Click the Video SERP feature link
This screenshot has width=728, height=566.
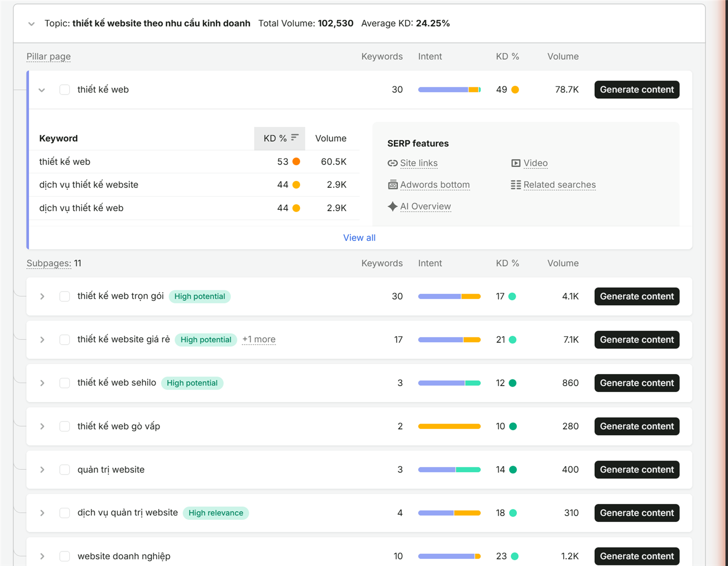click(x=536, y=163)
